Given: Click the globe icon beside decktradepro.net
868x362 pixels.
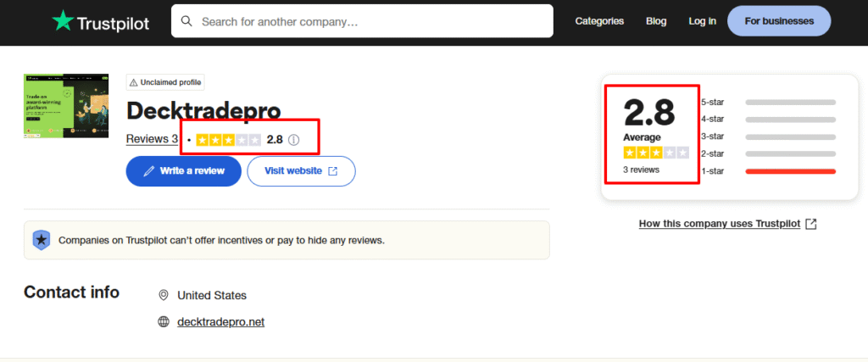Looking at the screenshot, I should (164, 321).
